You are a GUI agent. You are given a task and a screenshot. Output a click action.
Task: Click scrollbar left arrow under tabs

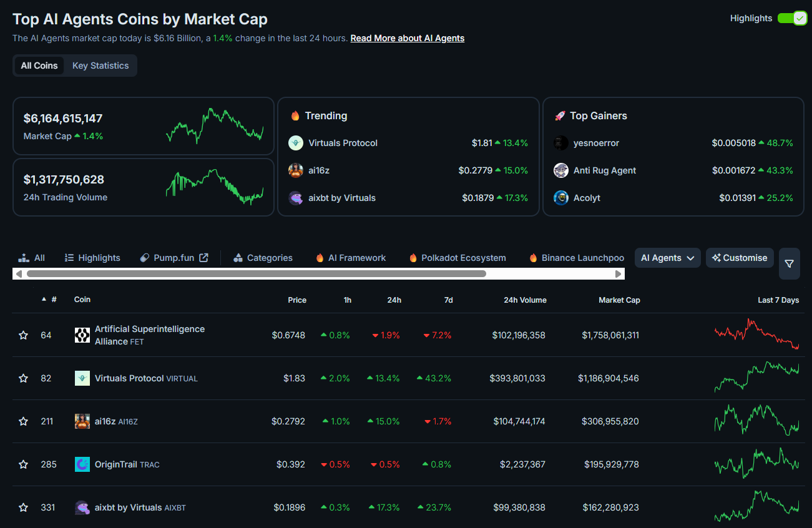click(19, 274)
